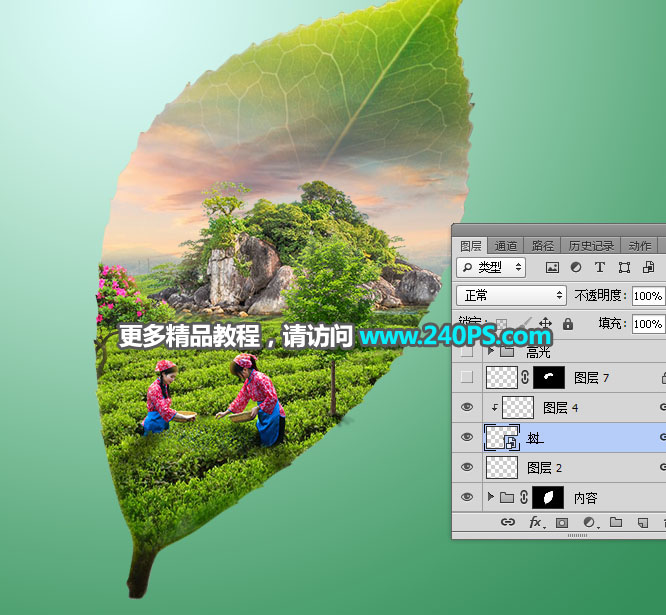Select the 图层 7 layer name
The image size is (666, 615).
(x=591, y=378)
